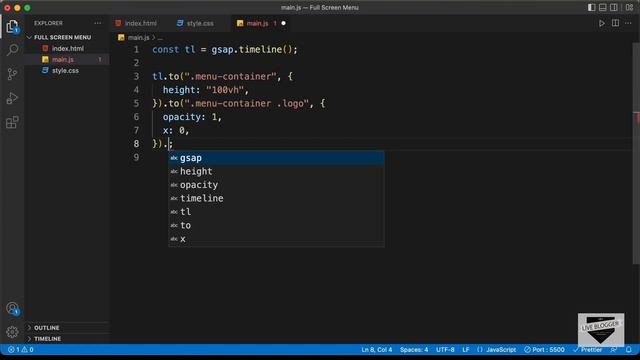The image size is (640, 360).
Task: Collapse the FULL SCREEN MENU folder
Action: (x=62, y=37)
